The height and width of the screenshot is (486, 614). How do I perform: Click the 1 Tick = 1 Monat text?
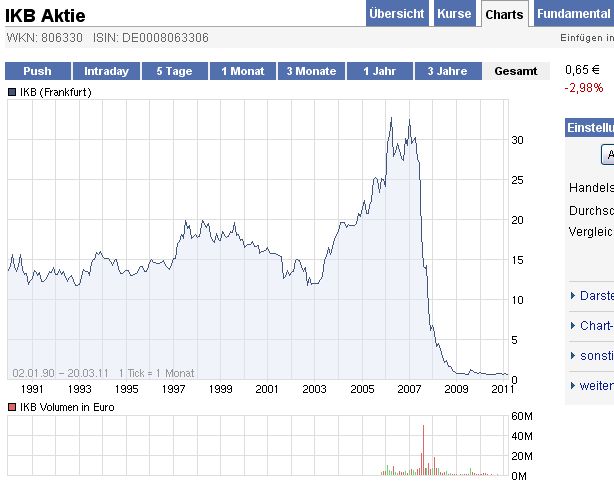(x=157, y=373)
